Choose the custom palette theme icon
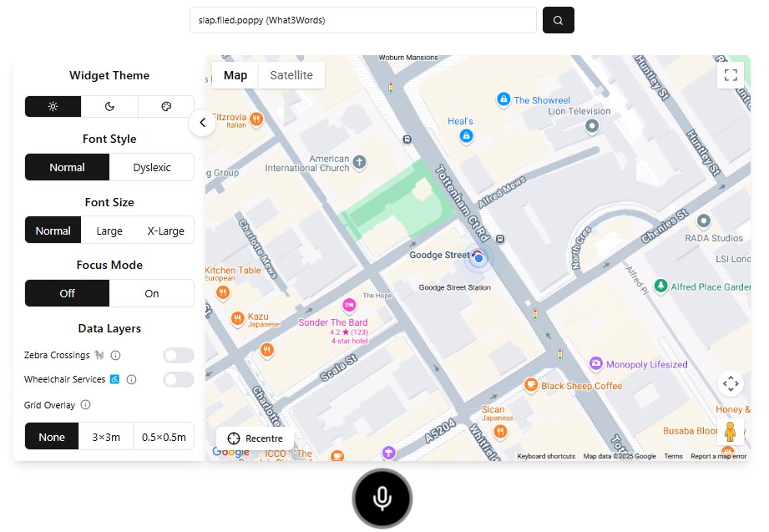Image resolution: width=769 pixels, height=532 pixels. click(x=165, y=107)
